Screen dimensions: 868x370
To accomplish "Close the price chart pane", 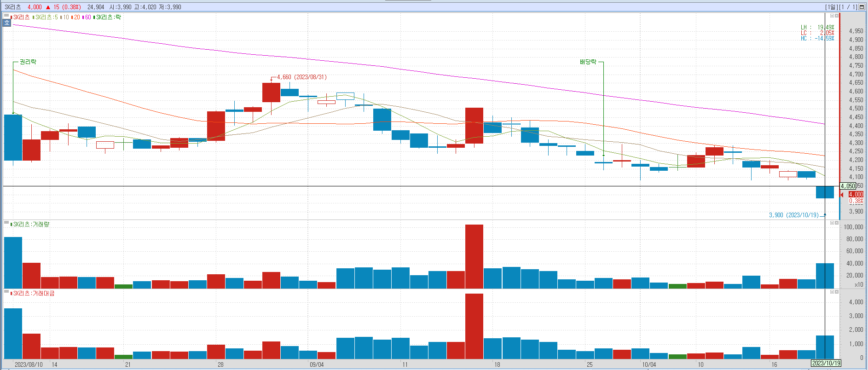I will pos(837,16).
